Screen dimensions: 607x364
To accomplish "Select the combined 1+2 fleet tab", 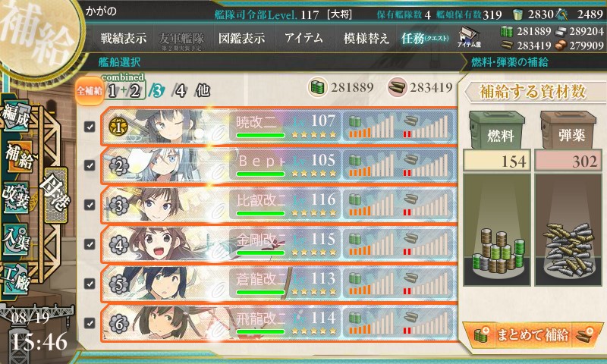I will point(124,90).
